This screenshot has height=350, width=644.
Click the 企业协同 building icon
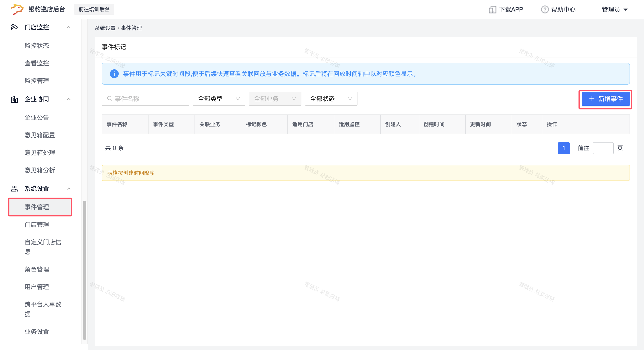coord(14,99)
